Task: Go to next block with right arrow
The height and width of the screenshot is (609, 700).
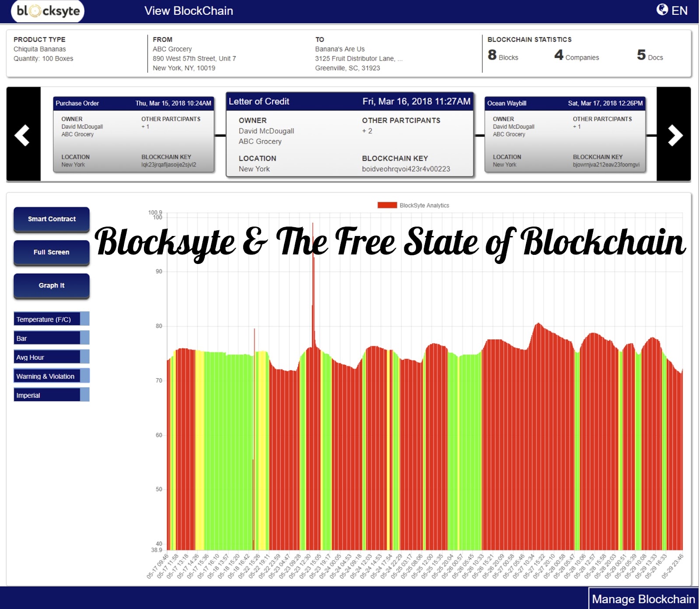Action: coord(674,134)
